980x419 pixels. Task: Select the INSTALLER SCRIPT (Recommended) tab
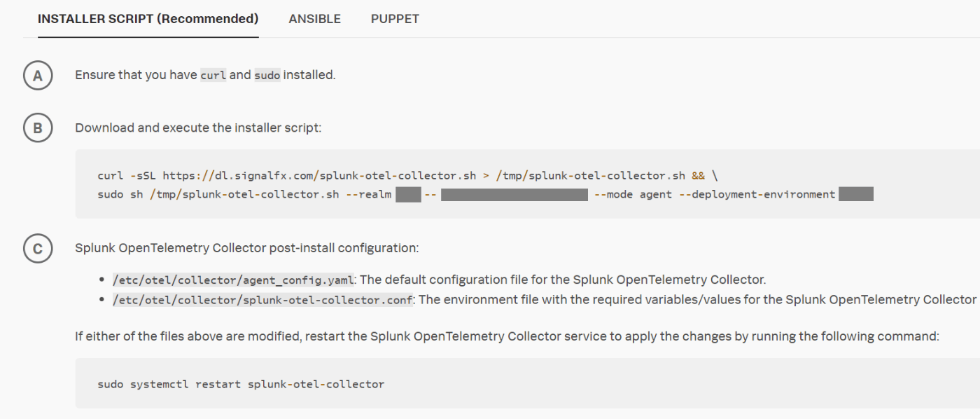[148, 19]
